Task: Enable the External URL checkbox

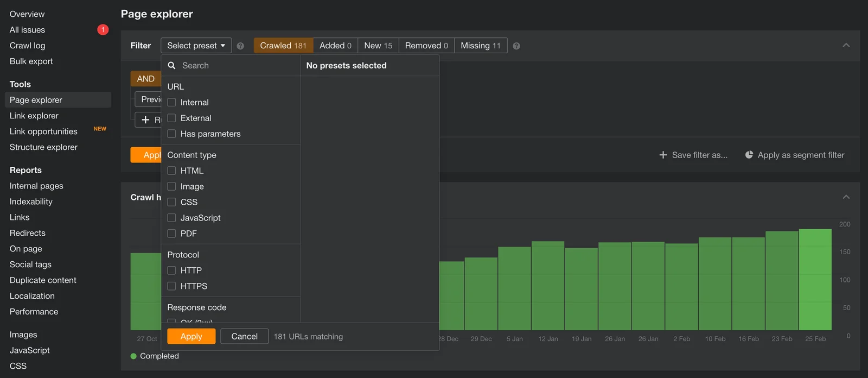Action: click(171, 118)
